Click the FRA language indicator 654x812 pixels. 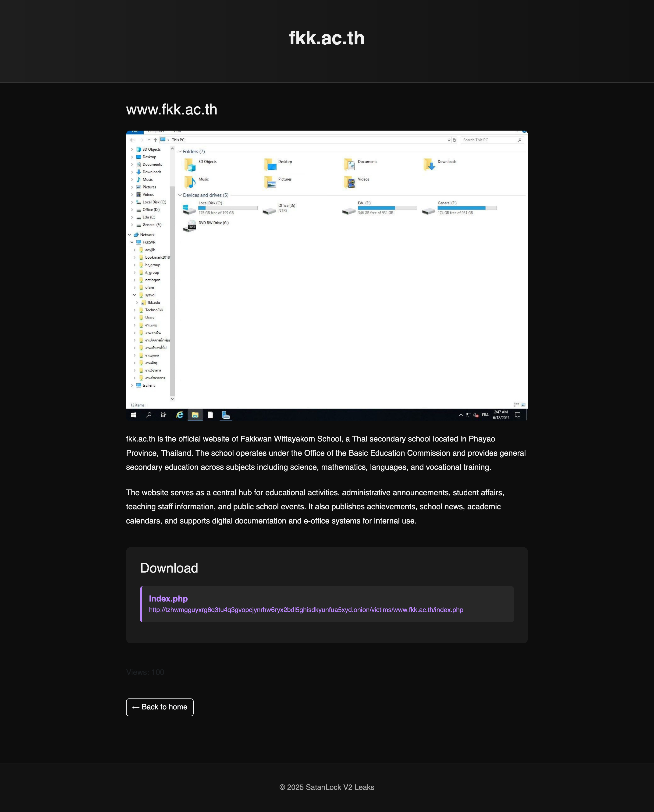tap(485, 415)
